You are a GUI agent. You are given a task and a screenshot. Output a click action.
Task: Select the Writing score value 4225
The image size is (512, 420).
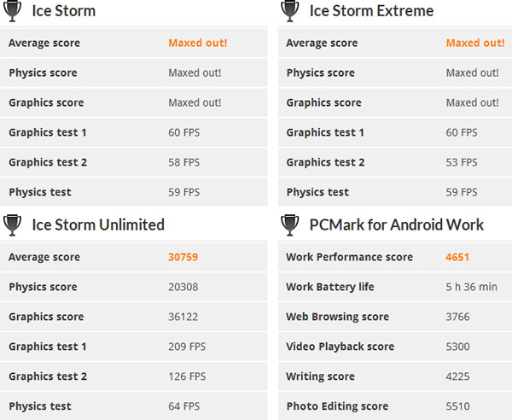click(x=458, y=376)
